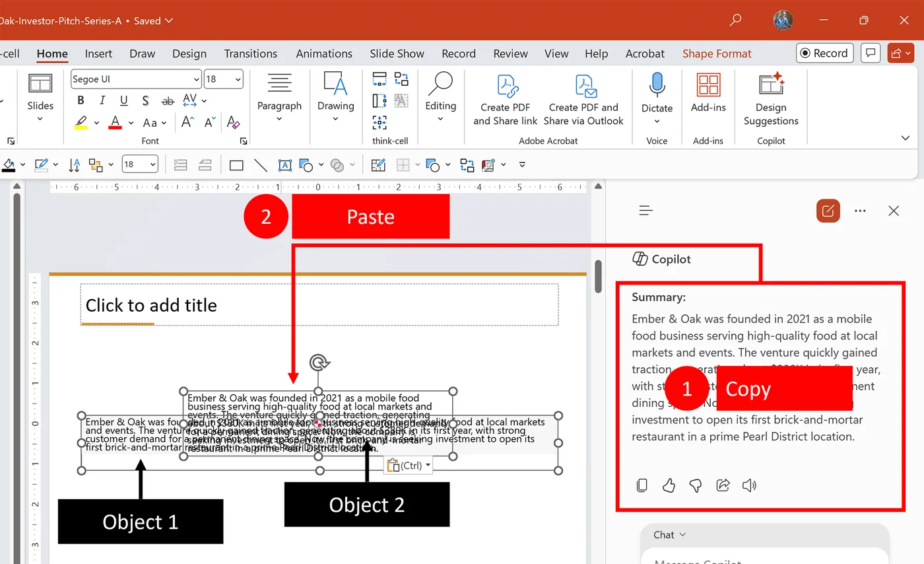
Task: Toggle bold formatting
Action: 81,100
